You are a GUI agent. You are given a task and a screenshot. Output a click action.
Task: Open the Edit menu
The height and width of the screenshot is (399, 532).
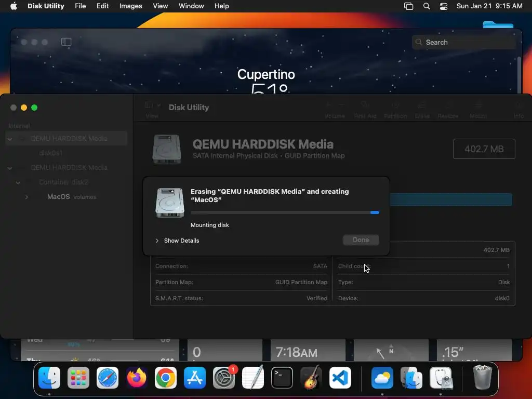tap(102, 6)
